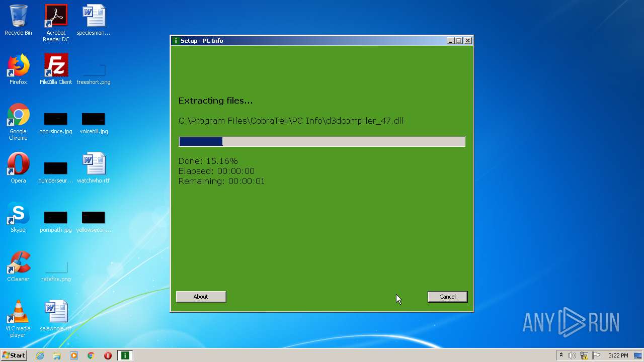Launch CCleaner desktop shortcut
Viewport: 644px width, 362px height.
(18, 266)
